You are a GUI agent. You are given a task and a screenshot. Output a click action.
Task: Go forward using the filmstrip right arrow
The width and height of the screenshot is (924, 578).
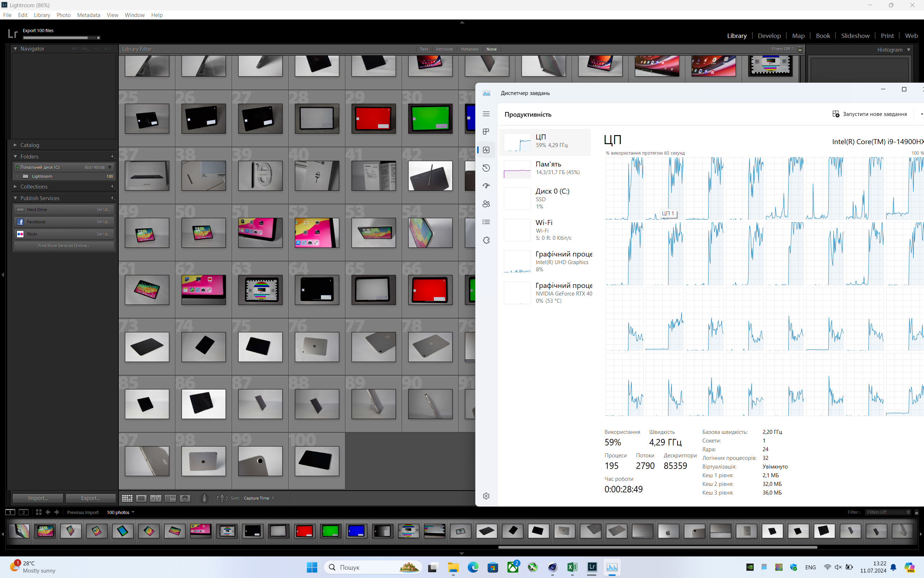[x=57, y=512]
